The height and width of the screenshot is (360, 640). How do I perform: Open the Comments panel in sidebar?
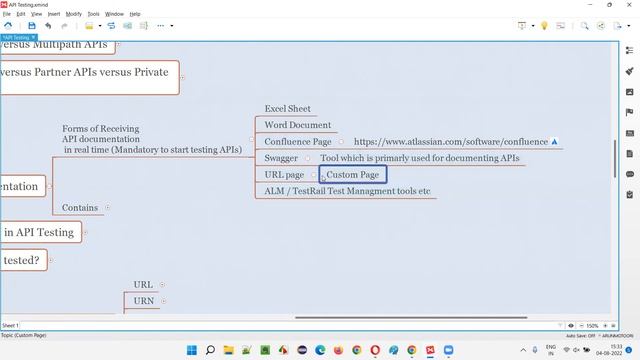pos(629,174)
